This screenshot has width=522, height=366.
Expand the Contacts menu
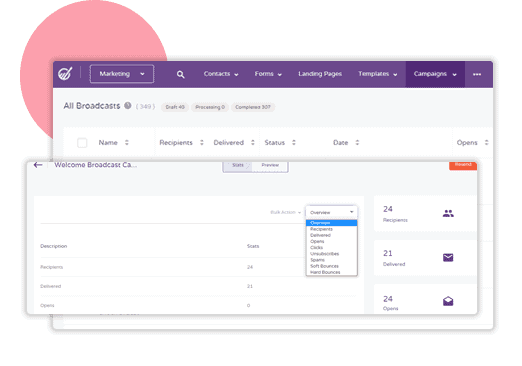221,74
